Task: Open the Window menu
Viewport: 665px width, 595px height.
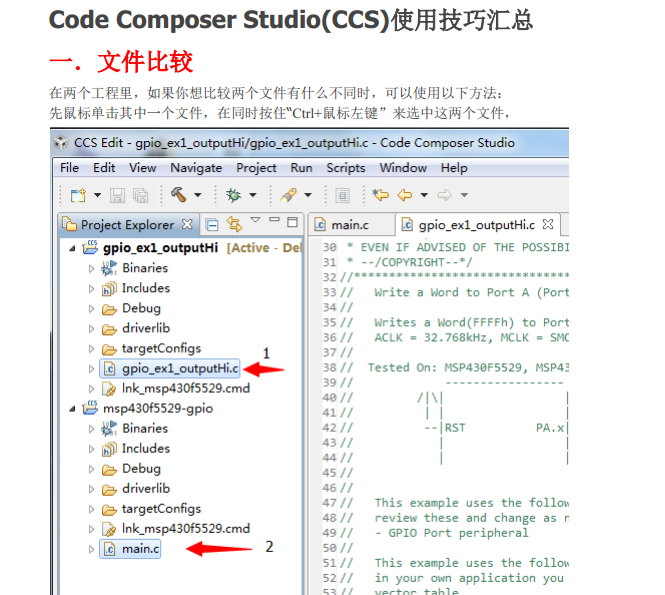Action: (403, 168)
